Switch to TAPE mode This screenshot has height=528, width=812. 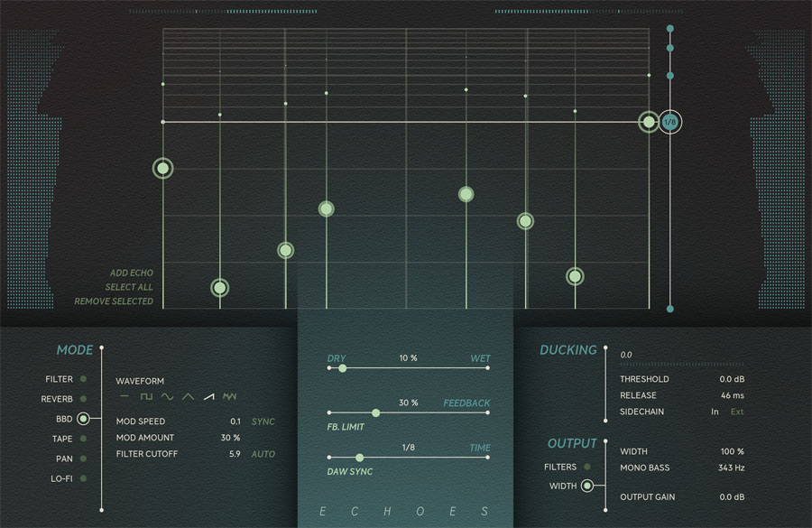coord(86,439)
